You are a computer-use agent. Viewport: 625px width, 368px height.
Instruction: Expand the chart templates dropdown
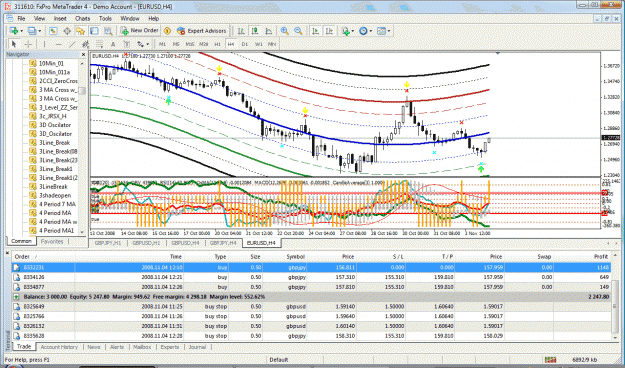coord(389,31)
